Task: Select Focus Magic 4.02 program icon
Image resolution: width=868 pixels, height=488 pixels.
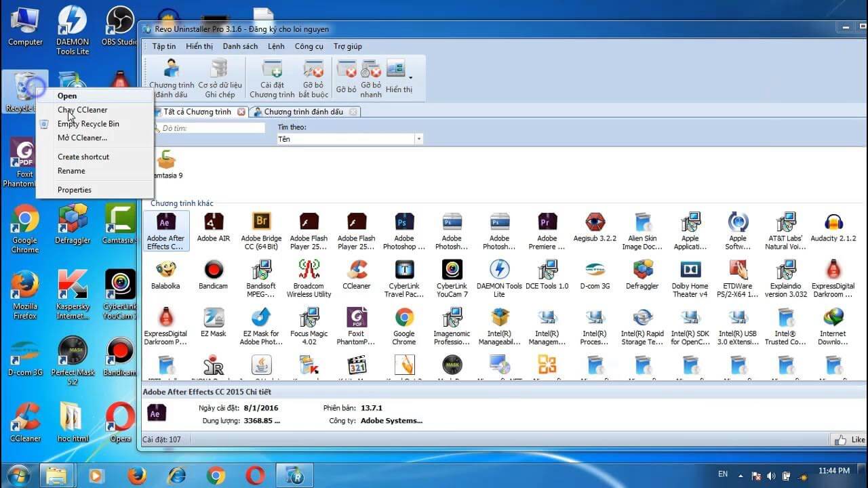Action: (x=309, y=325)
